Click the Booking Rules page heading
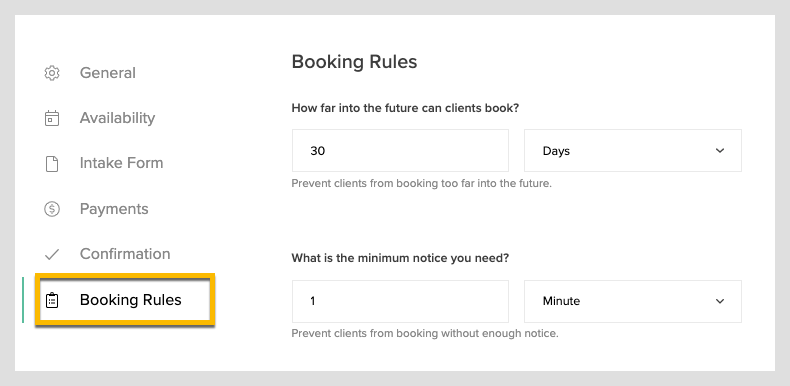790x386 pixels. (x=354, y=62)
